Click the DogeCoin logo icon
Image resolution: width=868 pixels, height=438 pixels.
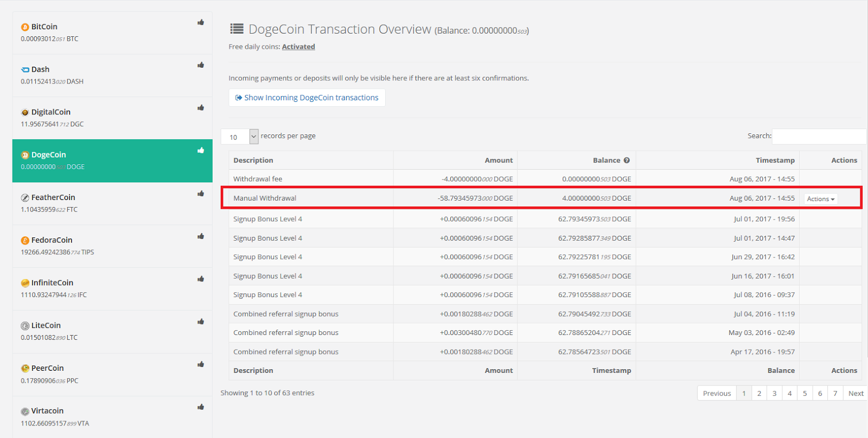pyautogui.click(x=25, y=155)
